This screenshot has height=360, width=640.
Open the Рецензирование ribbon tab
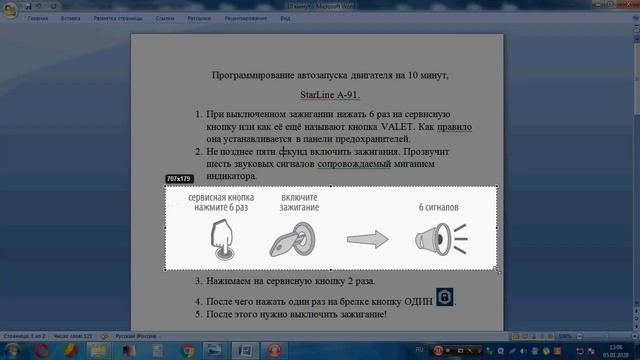[x=245, y=18]
